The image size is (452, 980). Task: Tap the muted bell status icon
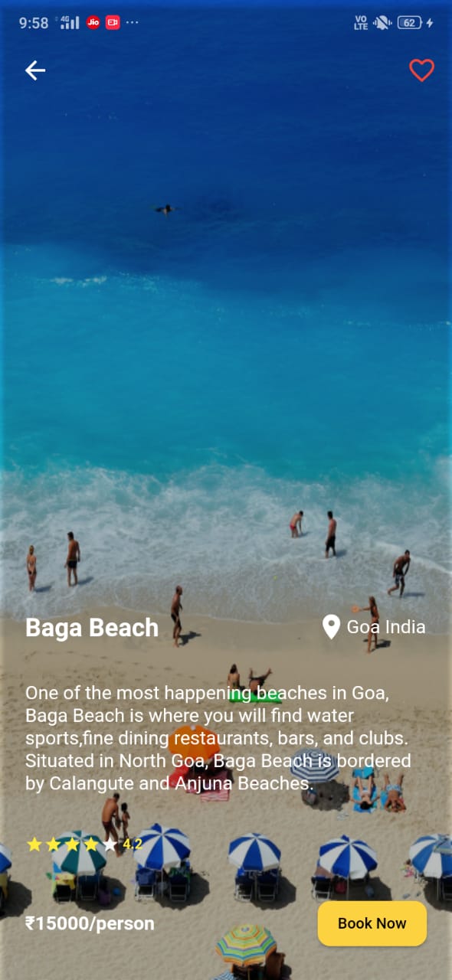[x=382, y=23]
